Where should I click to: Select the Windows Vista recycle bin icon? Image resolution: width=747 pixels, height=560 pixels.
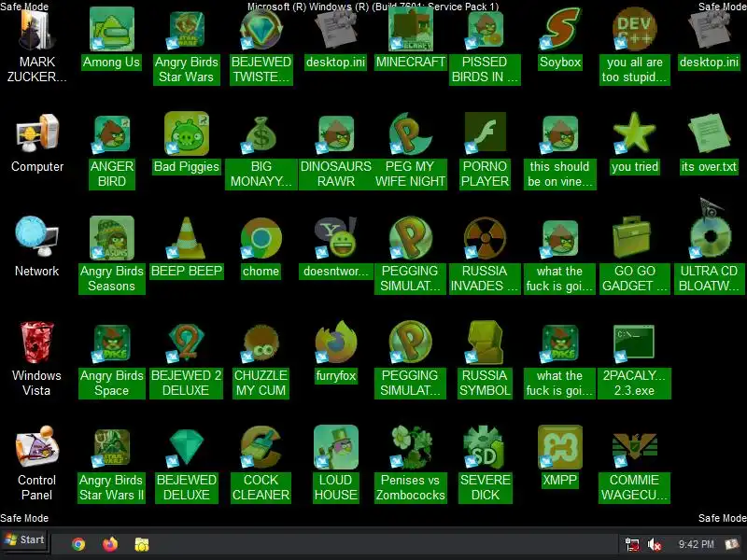coord(37,342)
